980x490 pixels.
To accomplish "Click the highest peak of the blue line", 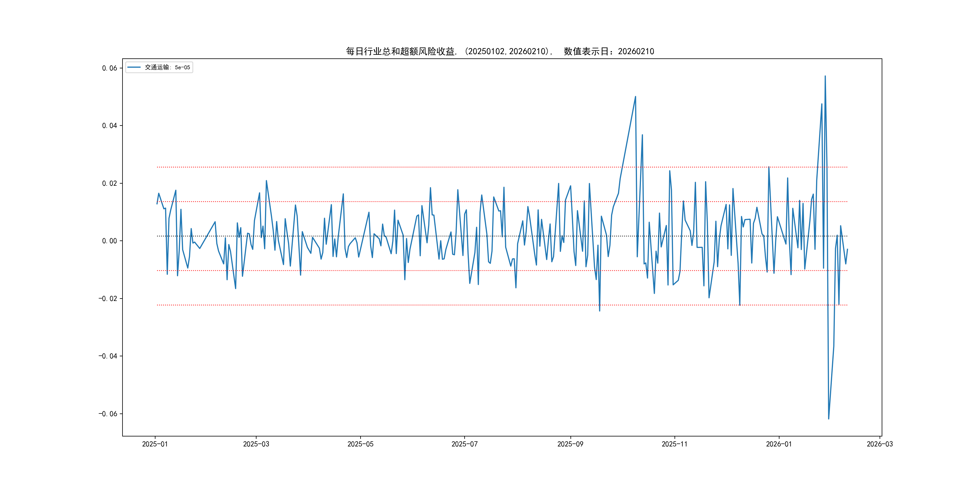I will pos(825,76).
